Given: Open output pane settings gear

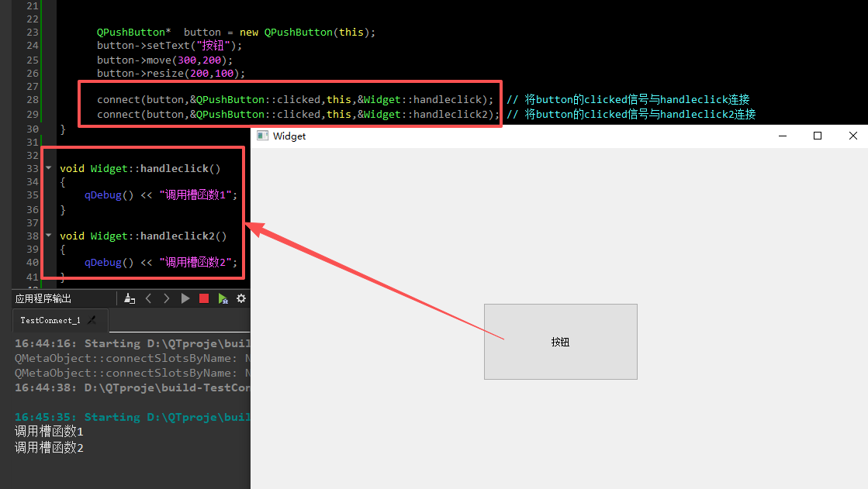Looking at the screenshot, I should (x=241, y=298).
